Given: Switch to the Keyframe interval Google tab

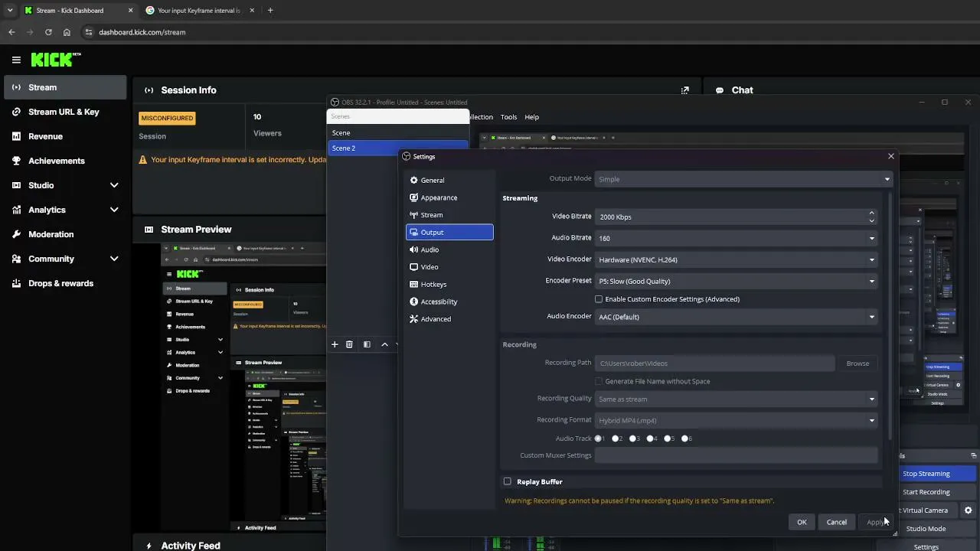Looking at the screenshot, I should [198, 11].
